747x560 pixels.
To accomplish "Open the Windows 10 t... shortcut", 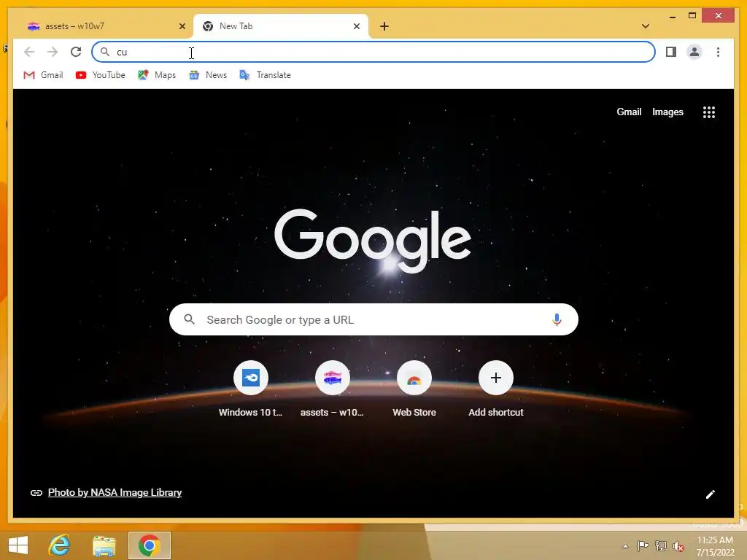I will (x=251, y=389).
